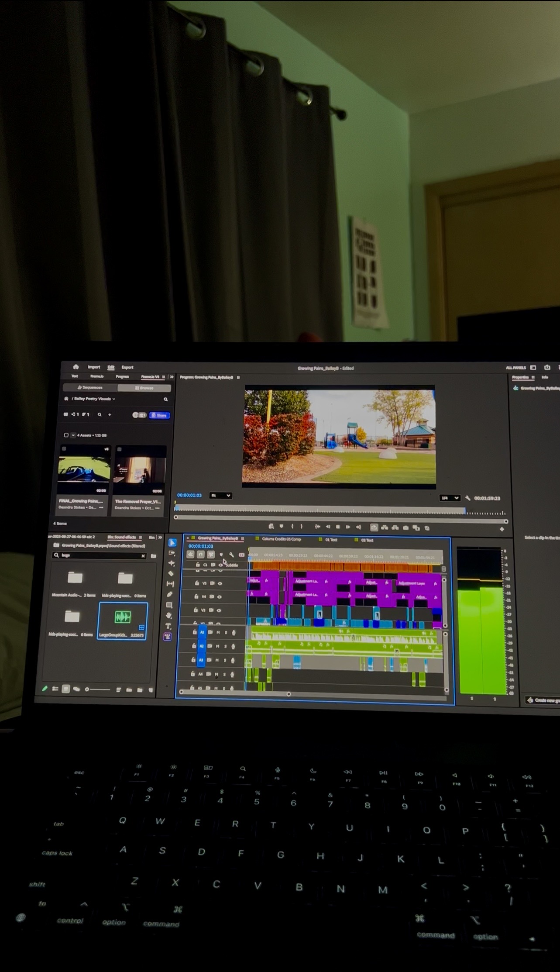Step forward one frame in Program Monitor

[x=348, y=527]
